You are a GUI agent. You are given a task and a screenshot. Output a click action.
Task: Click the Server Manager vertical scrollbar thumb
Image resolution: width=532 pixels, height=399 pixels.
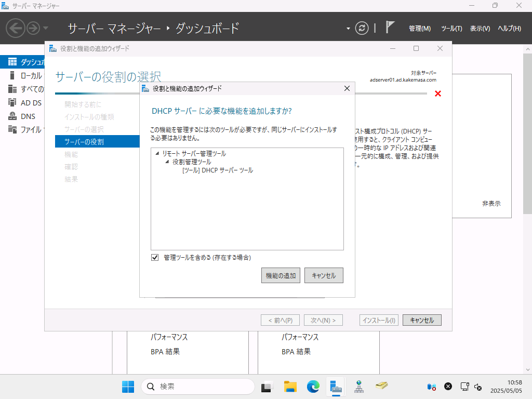pos(528,134)
